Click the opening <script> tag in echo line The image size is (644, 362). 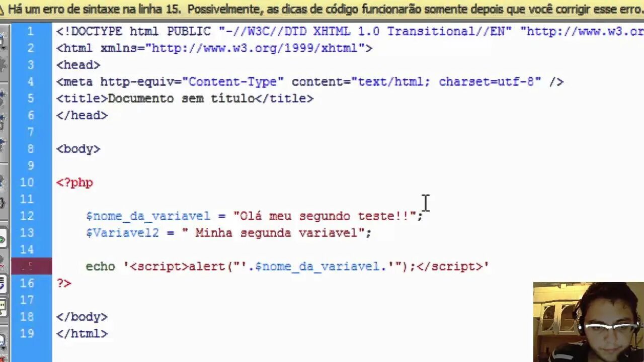(x=159, y=266)
